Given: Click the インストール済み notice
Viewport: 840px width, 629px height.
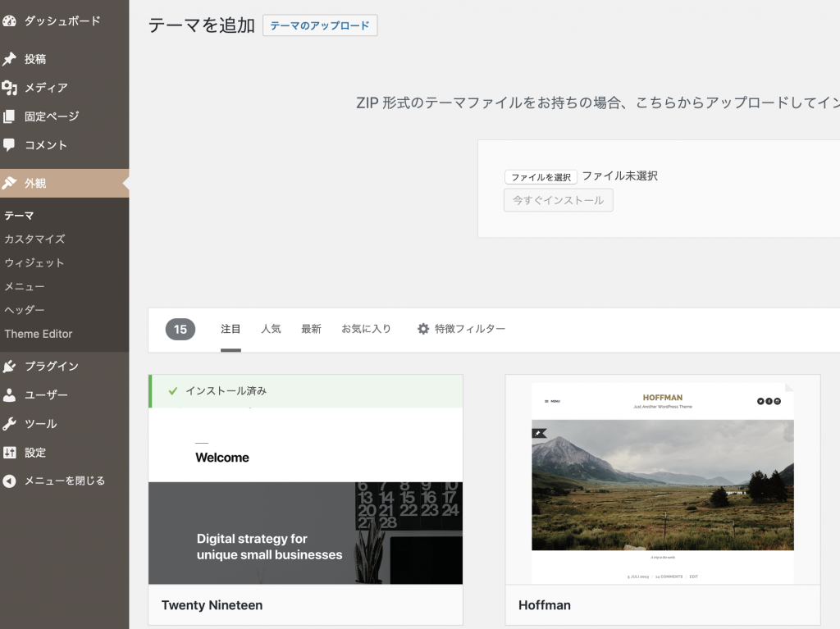Looking at the screenshot, I should (305, 391).
